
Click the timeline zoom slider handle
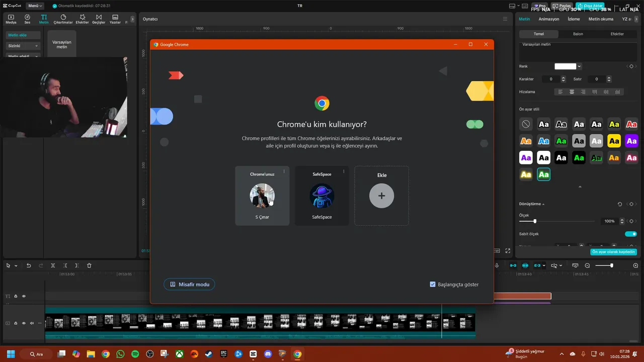click(x=612, y=265)
